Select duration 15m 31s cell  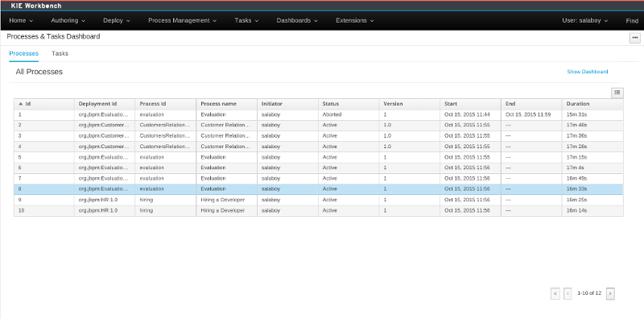coord(576,114)
